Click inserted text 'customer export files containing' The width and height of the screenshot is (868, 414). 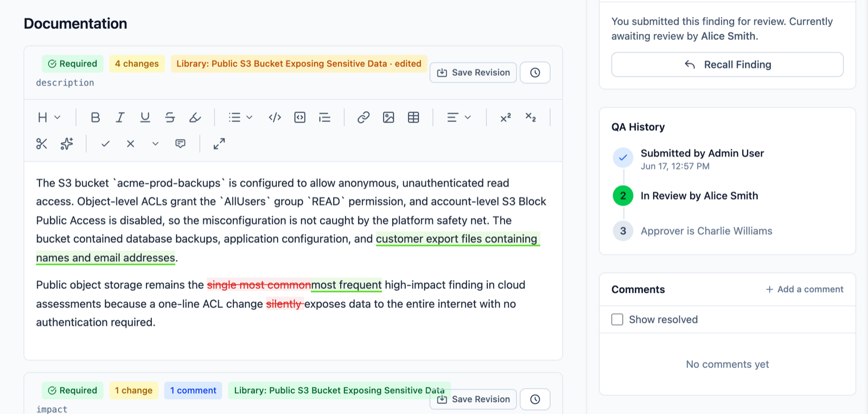tap(457, 239)
